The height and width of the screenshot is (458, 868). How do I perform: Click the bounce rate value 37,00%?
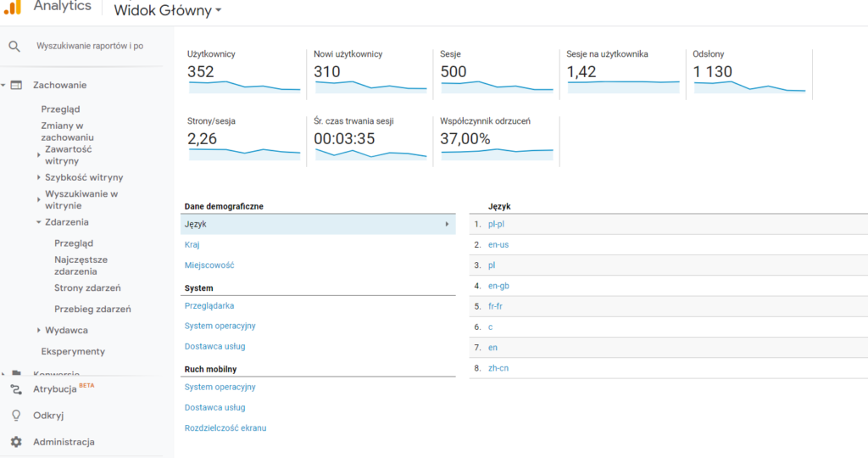465,139
